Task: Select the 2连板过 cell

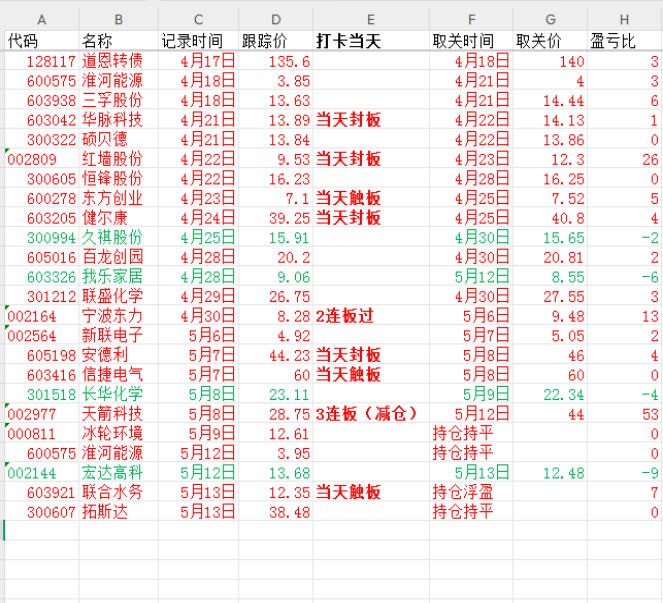Action: point(371,316)
